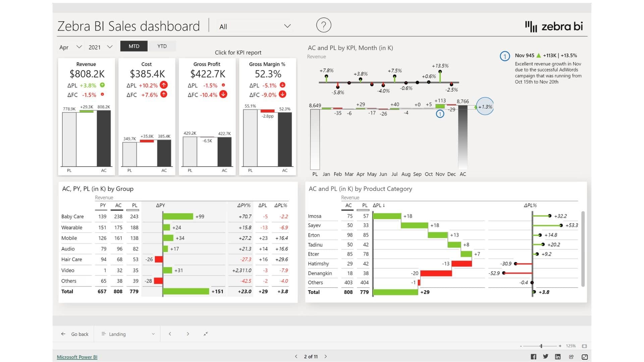Go to next page in the navigation bar
Screen dimensions: 644x362
pos(188,334)
